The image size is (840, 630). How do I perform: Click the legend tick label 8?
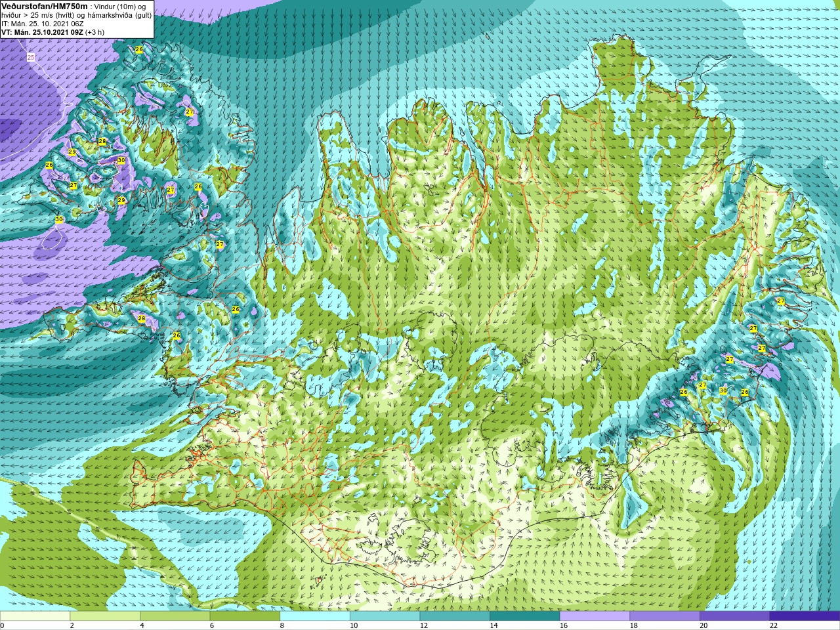282,625
